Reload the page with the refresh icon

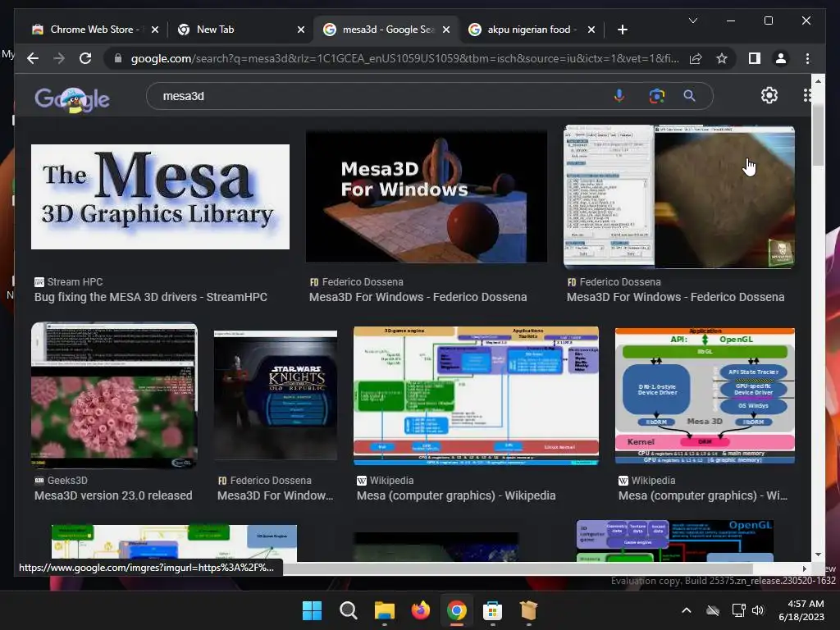tap(85, 58)
